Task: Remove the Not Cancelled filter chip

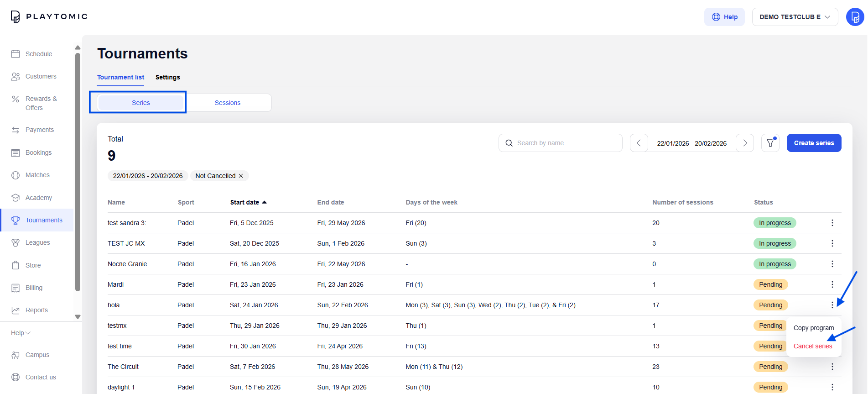Action: [241, 176]
